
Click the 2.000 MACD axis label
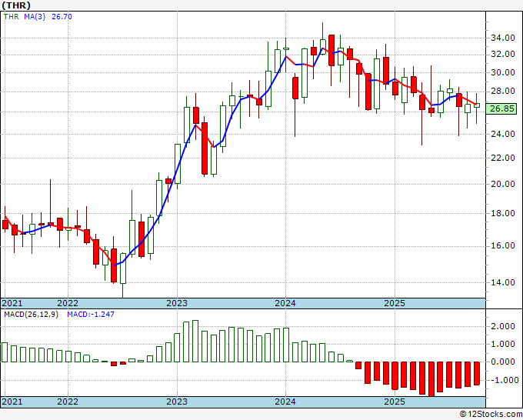pyautogui.click(x=503, y=327)
